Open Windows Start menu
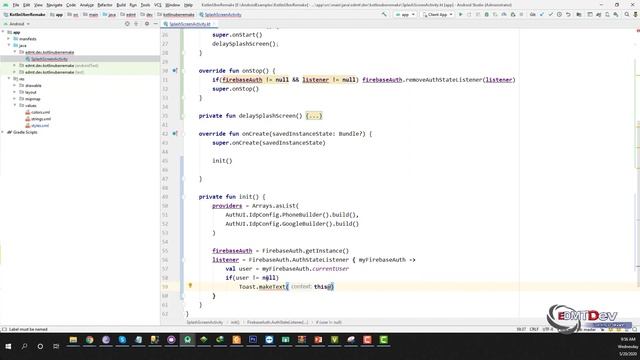The width and height of the screenshot is (640, 360). [8, 346]
